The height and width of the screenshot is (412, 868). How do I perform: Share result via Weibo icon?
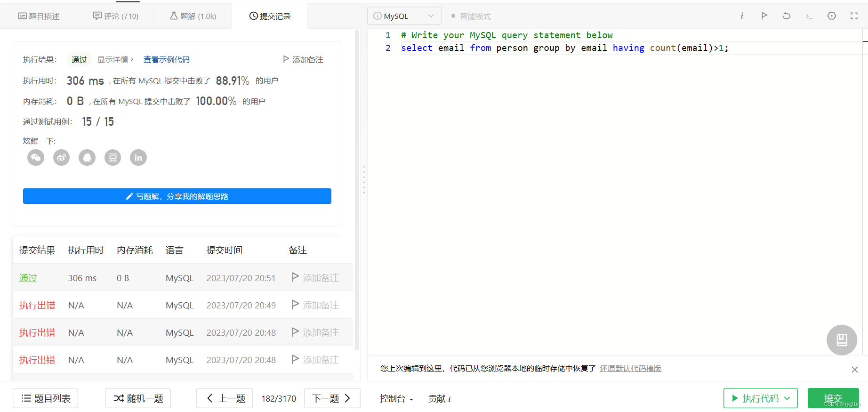(x=61, y=158)
